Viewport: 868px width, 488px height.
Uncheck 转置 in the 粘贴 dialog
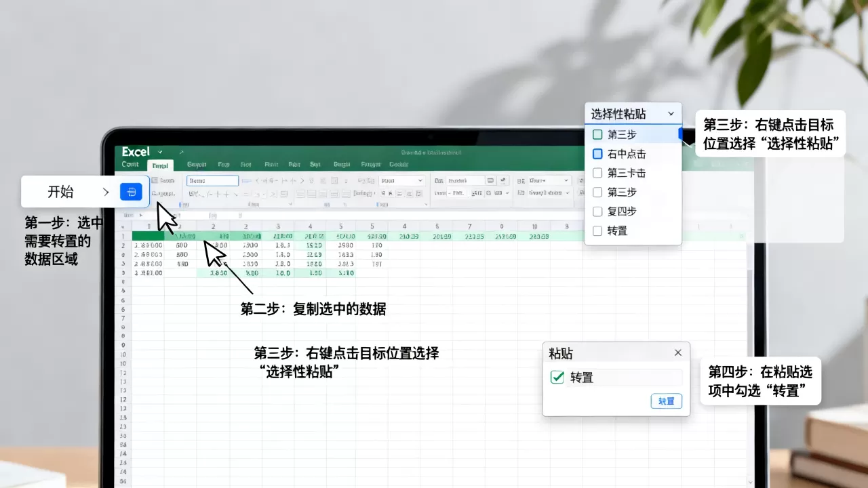[557, 378]
